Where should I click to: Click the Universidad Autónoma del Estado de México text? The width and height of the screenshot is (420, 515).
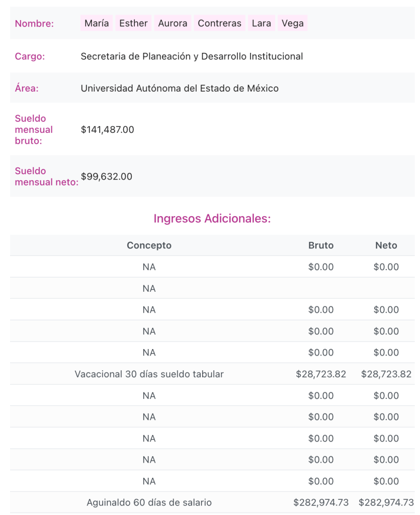(180, 89)
